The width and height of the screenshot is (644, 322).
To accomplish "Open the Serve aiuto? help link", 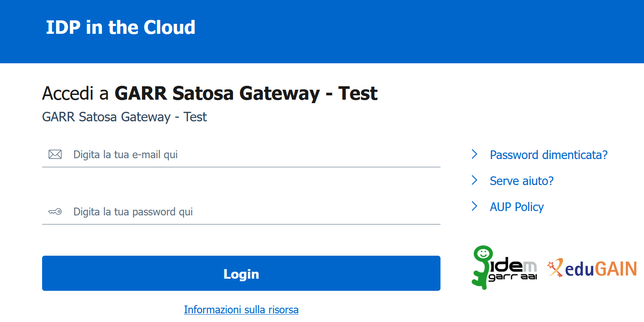I will coord(522,181).
